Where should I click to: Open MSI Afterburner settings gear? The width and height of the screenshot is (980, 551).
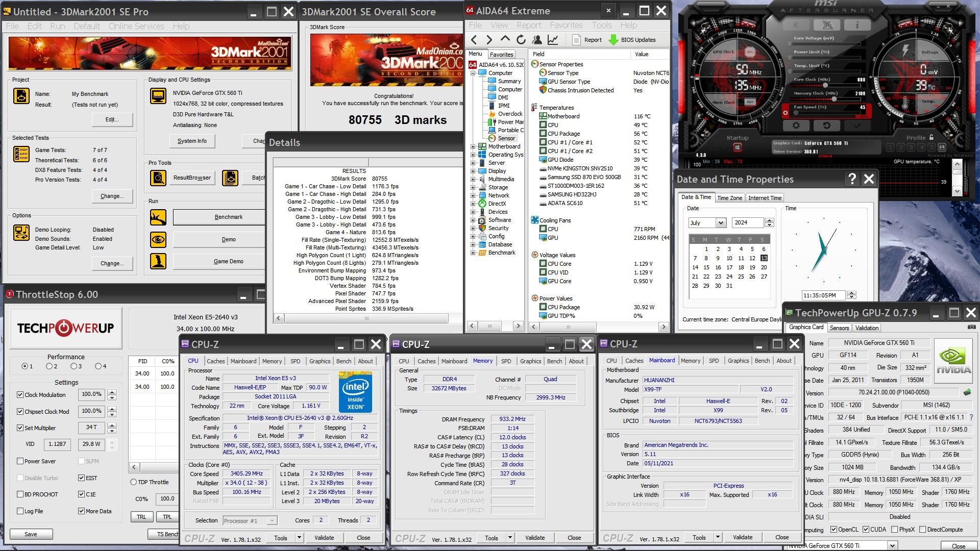coord(796,125)
